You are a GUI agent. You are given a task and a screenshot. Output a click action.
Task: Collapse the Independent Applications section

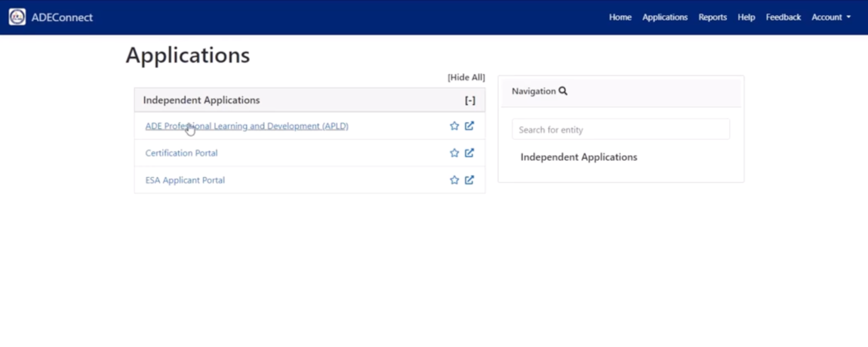click(470, 101)
